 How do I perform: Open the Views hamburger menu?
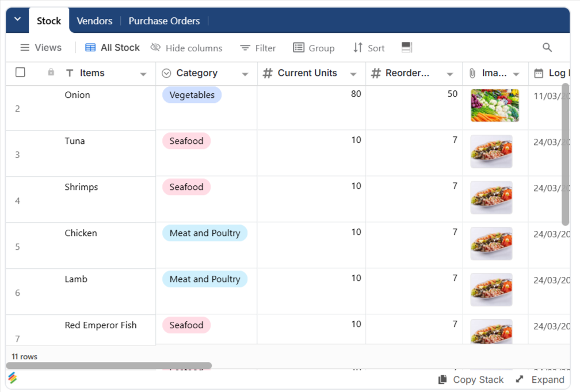pos(40,47)
